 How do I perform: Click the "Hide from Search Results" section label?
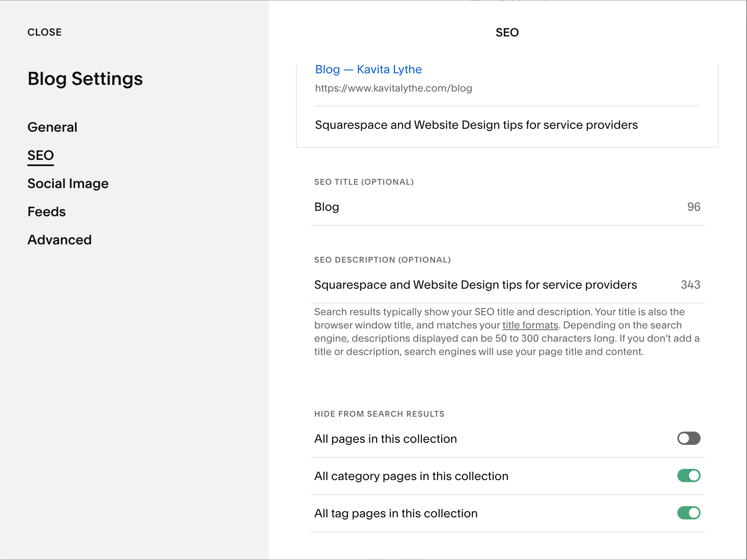pos(379,414)
